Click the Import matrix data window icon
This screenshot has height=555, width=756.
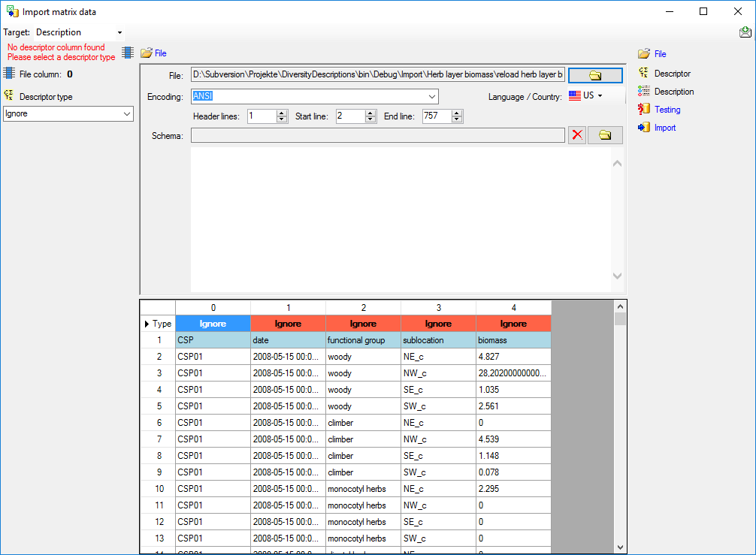tap(12, 11)
